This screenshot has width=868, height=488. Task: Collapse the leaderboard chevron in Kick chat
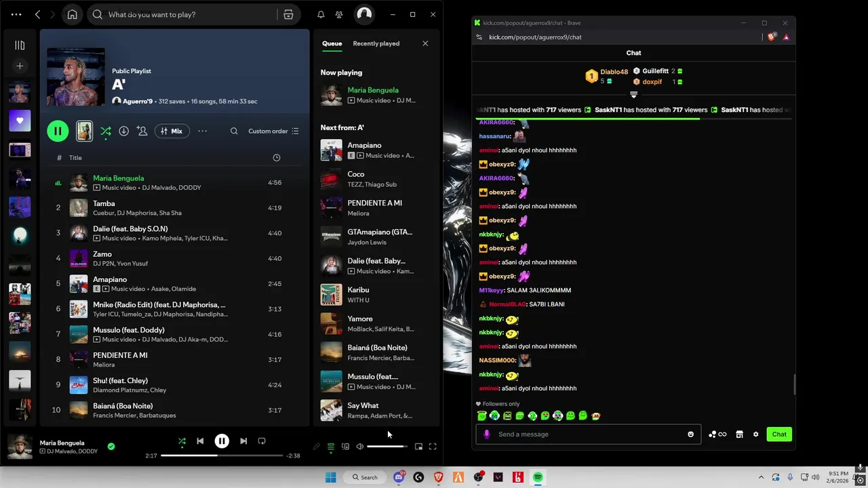[x=633, y=95]
